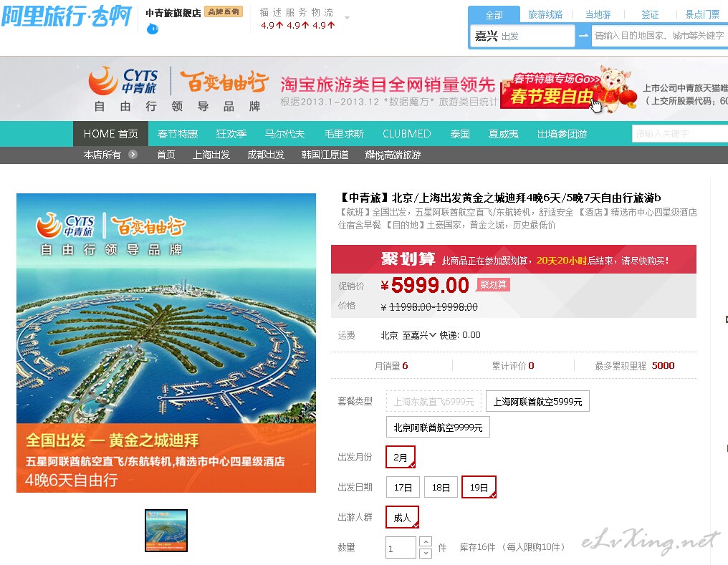Click the 最多累积里程 5000 text
Image resolution: width=728 pixels, height=565 pixels.
(635, 365)
